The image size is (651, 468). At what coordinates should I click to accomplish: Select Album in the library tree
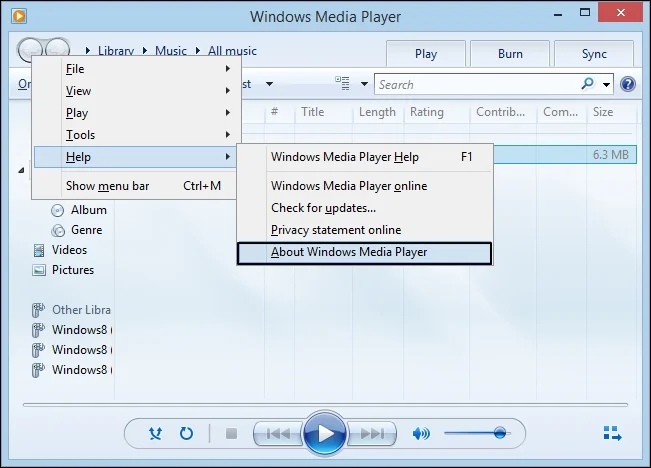click(89, 210)
